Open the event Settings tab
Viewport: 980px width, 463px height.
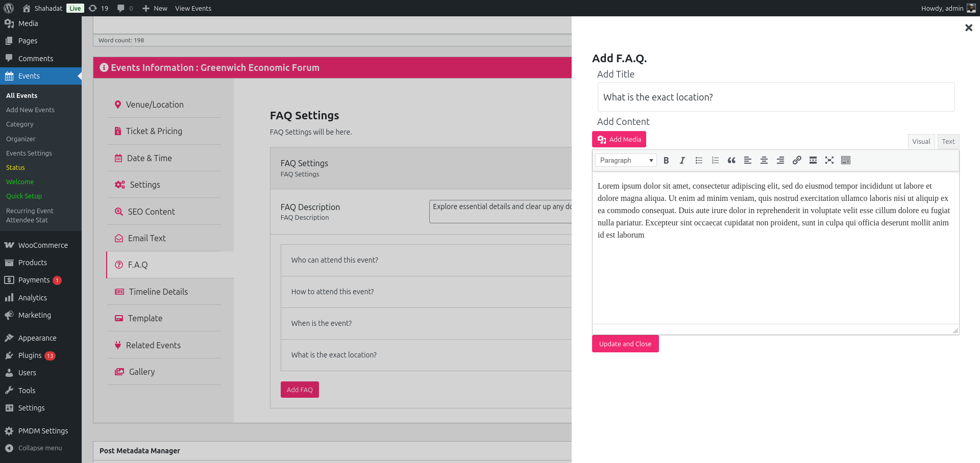click(x=164, y=185)
